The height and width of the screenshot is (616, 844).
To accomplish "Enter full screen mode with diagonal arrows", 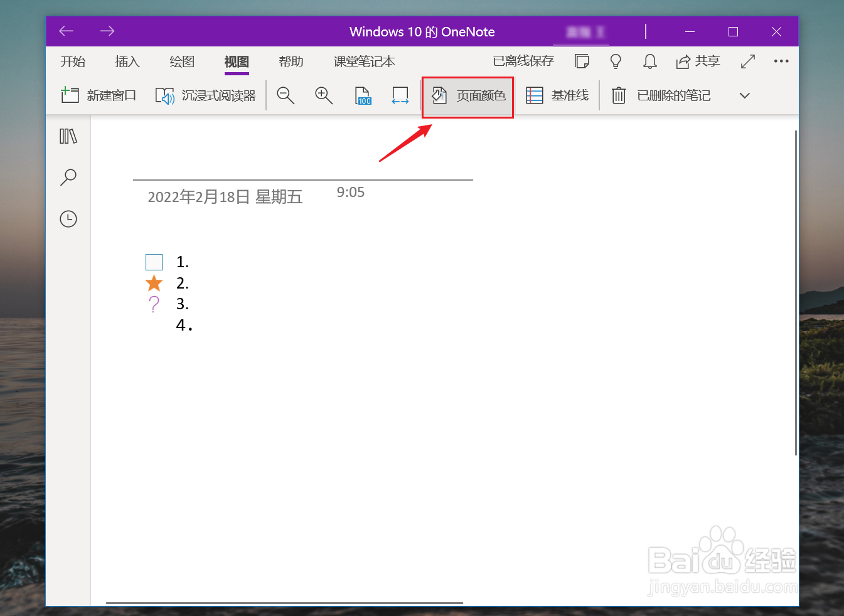I will pyautogui.click(x=747, y=61).
